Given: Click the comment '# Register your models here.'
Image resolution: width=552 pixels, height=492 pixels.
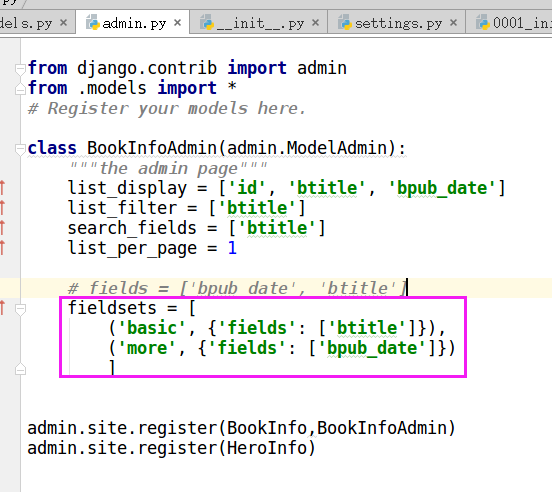Looking at the screenshot, I should point(167,108).
